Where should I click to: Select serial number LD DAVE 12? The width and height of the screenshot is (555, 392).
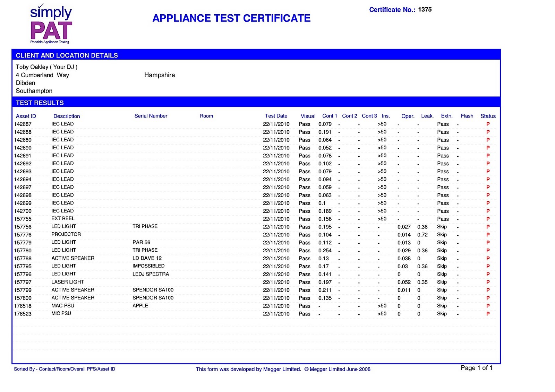147,258
